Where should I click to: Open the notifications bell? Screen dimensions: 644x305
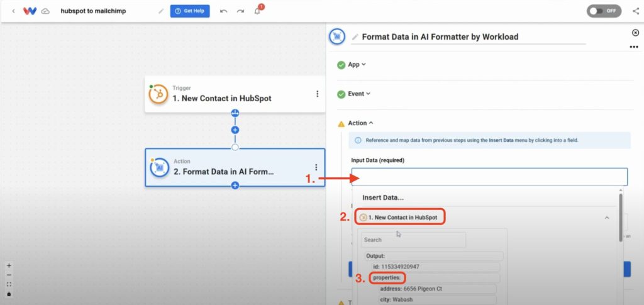pos(257,11)
